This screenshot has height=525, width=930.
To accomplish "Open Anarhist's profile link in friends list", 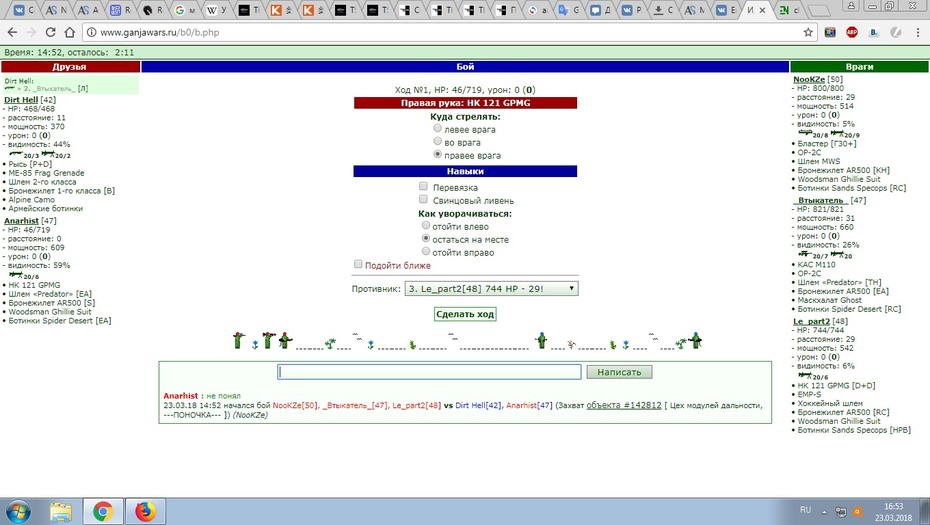I will tap(21, 221).
